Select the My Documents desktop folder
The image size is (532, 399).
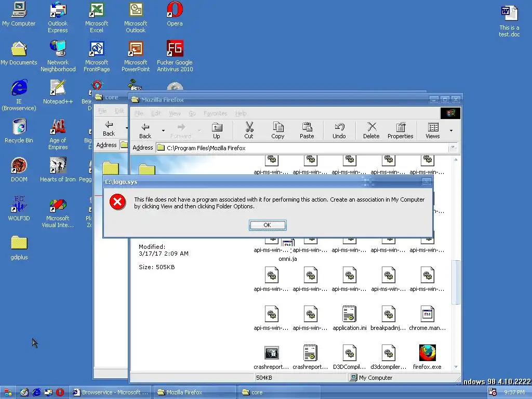(19, 54)
